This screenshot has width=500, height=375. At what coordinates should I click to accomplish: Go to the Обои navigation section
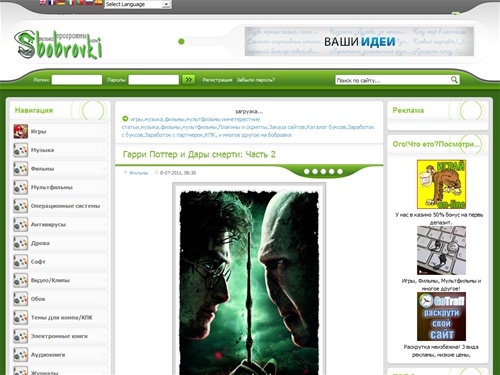click(60, 299)
